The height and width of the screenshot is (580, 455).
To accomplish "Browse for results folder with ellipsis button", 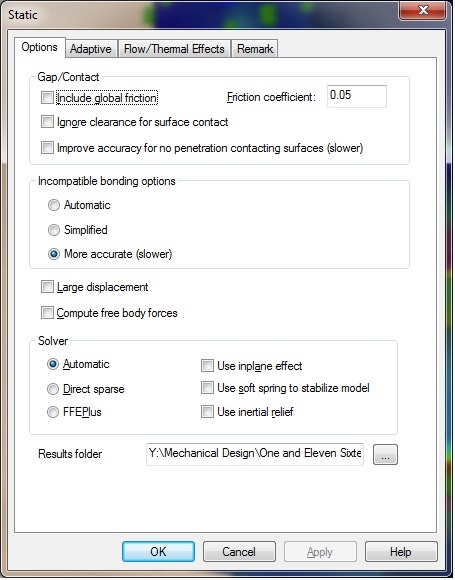I will coord(385,454).
